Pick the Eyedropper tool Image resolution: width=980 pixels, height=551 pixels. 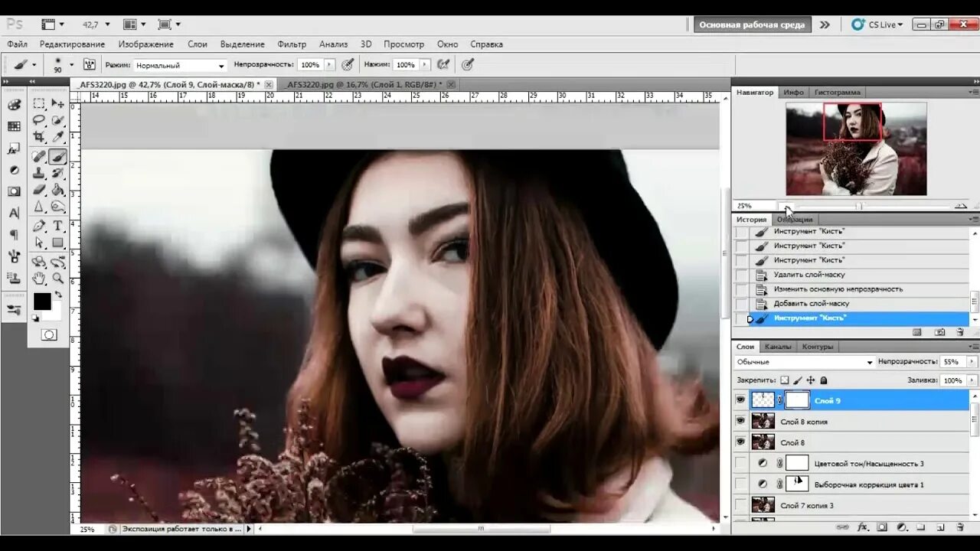[57, 138]
